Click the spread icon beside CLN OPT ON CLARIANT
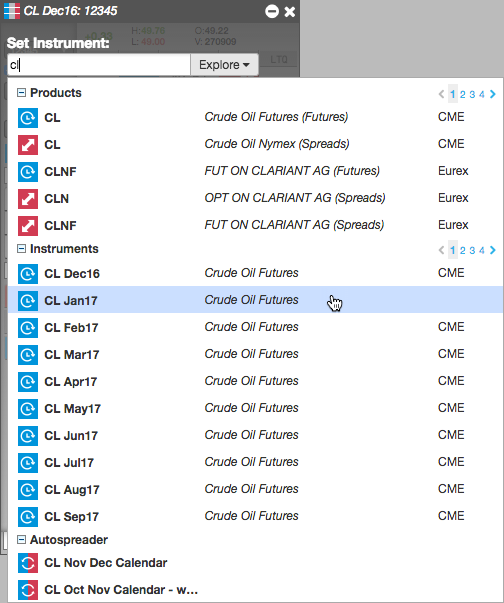Screen dimensions: 504x603 click(28, 198)
